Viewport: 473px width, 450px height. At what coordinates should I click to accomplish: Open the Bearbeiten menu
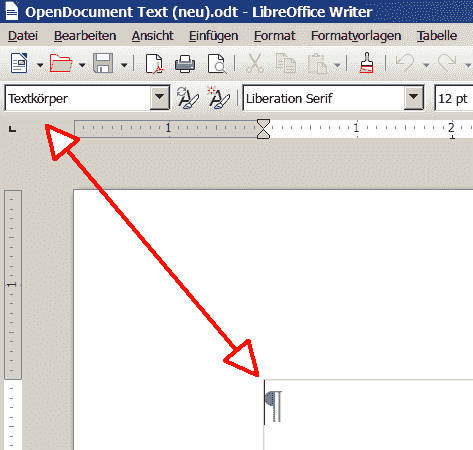[x=85, y=36]
